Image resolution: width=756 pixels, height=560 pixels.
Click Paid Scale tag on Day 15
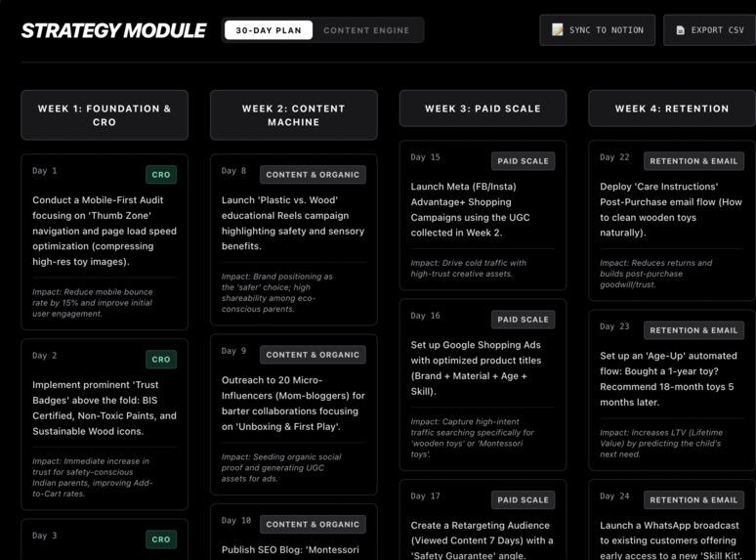coord(524,161)
